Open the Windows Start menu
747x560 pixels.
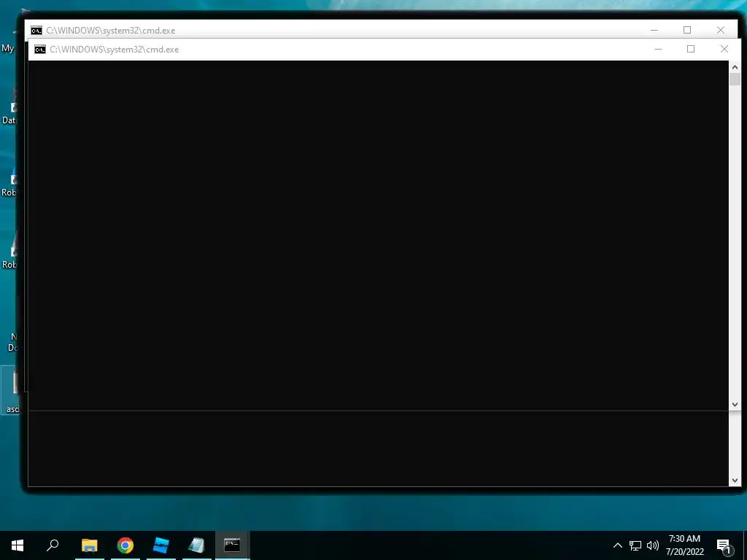(18, 545)
